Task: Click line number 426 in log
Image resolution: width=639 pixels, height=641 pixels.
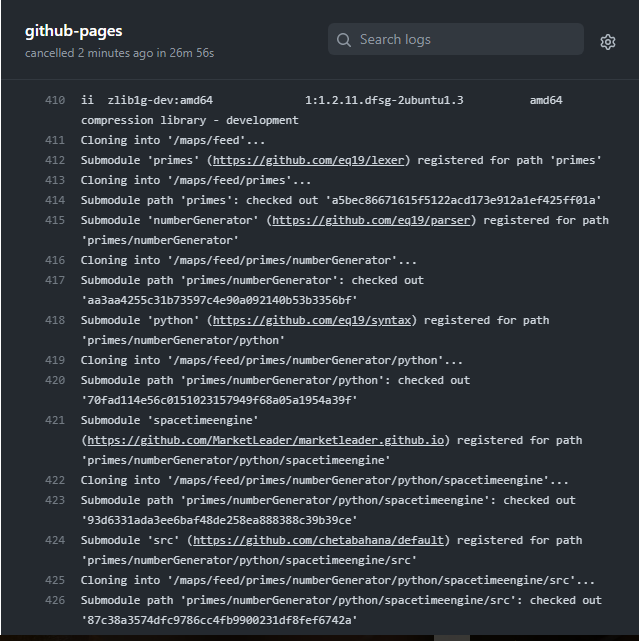Action: pyautogui.click(x=55, y=600)
